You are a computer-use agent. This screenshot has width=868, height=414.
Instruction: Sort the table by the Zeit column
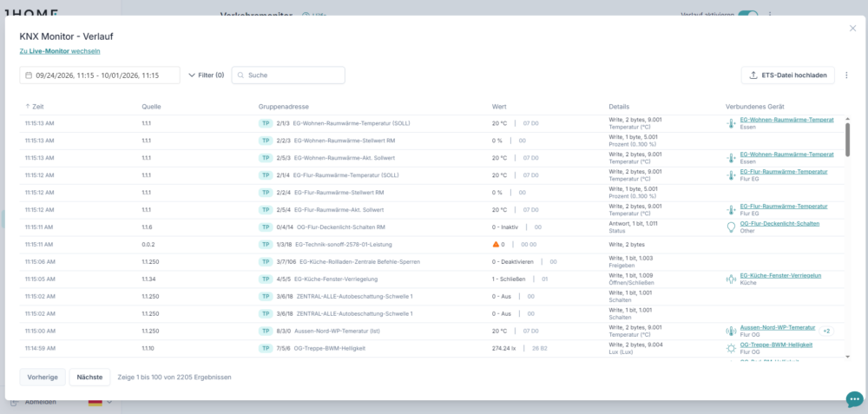[x=35, y=106]
